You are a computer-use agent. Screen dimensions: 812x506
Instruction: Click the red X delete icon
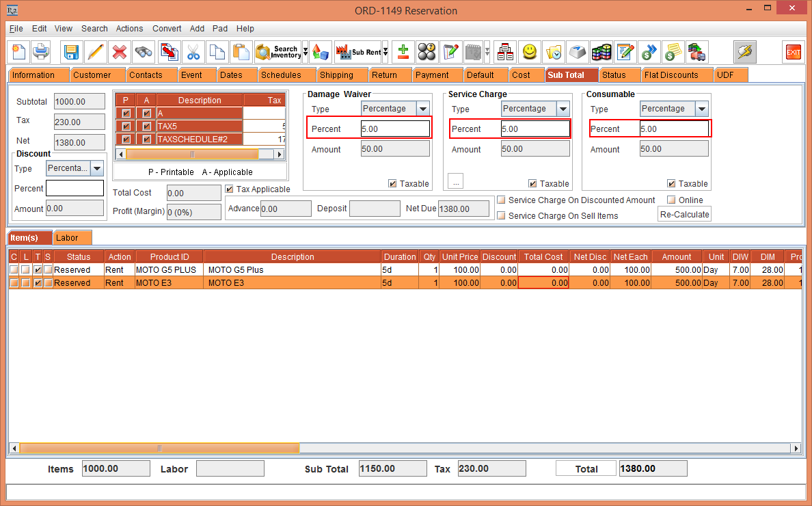coord(120,52)
